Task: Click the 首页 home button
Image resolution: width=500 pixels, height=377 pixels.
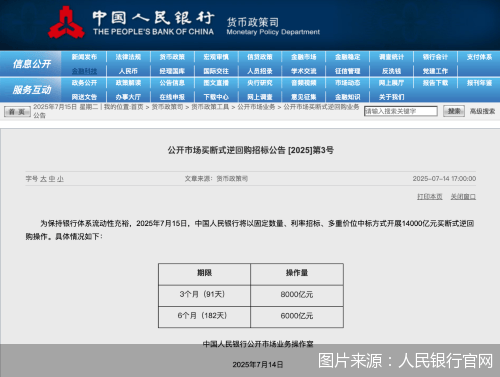Action: (x=17, y=112)
